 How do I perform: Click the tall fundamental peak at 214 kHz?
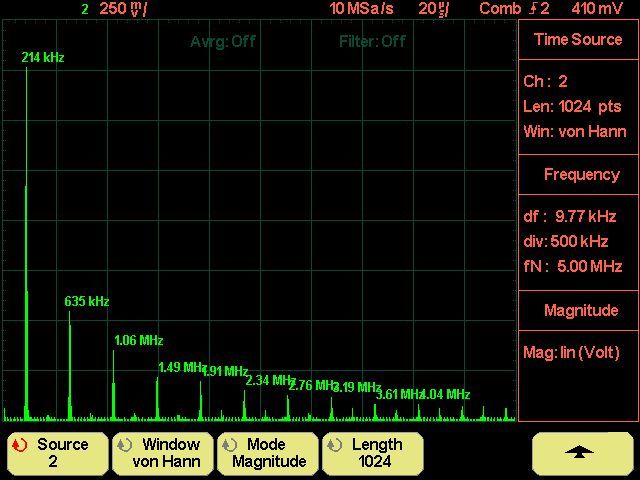(x=27, y=244)
